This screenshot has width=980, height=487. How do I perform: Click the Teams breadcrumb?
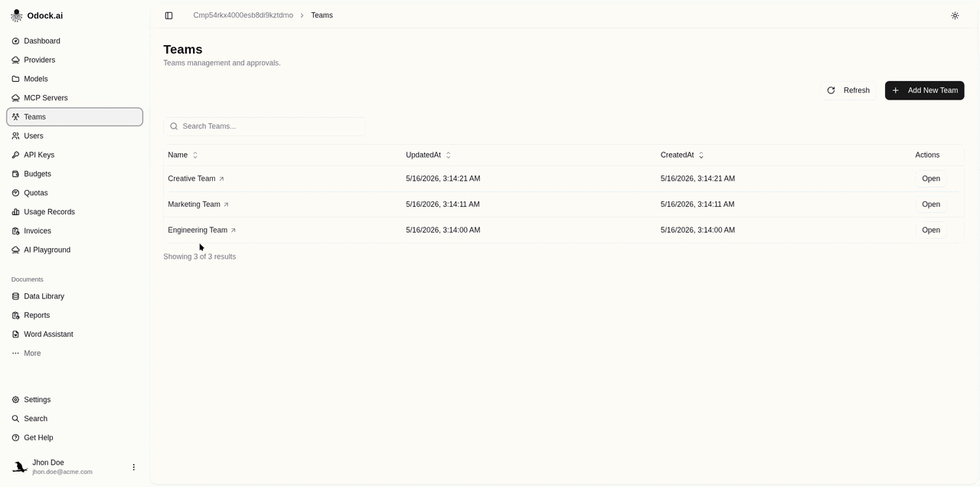click(x=322, y=15)
